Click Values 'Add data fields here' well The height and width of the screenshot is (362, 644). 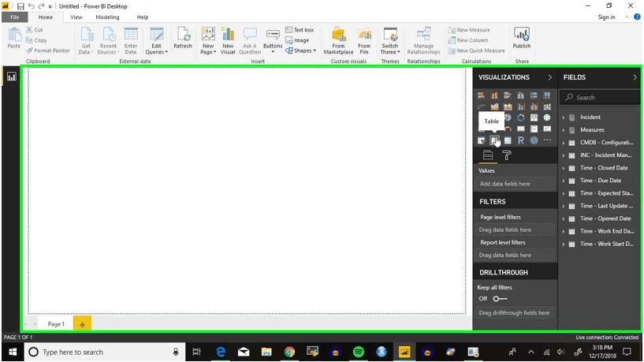(515, 184)
